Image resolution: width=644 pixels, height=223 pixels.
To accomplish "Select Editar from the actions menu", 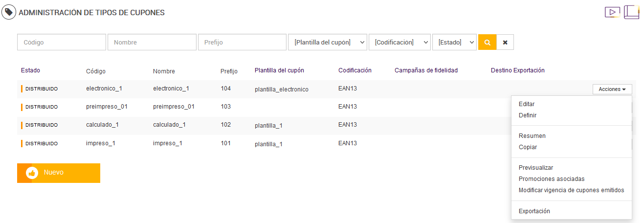I will [527, 104].
